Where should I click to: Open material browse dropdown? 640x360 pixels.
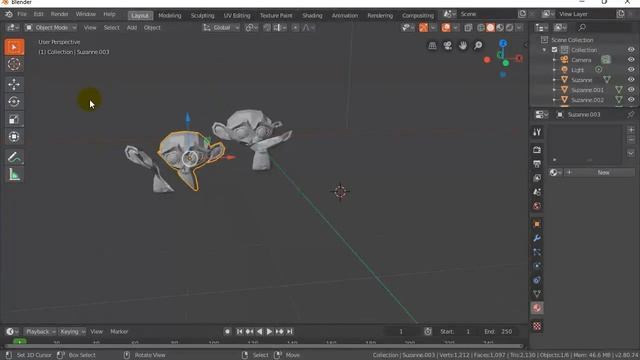555,173
